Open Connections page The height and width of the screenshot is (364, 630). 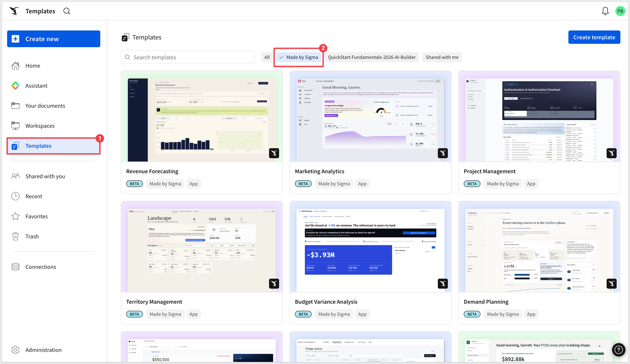pyautogui.click(x=53, y=267)
